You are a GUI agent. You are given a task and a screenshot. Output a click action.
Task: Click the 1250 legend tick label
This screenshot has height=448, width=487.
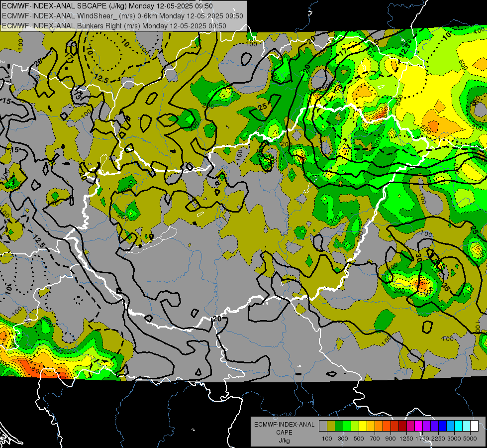[406, 439]
